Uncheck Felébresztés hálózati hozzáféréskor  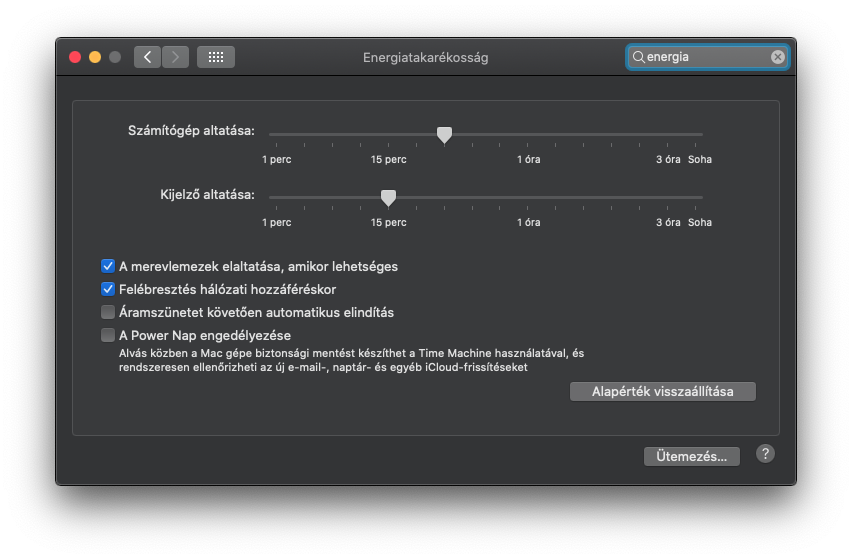(108, 289)
